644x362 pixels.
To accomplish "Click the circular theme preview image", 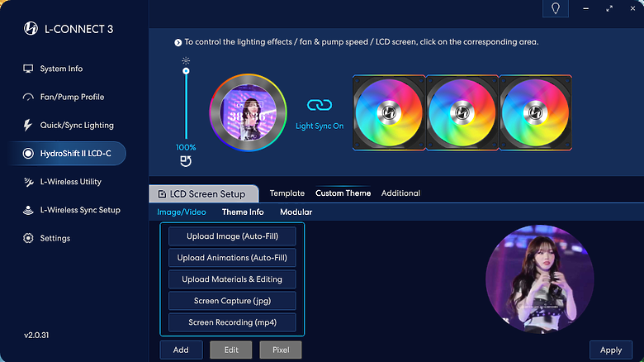I will 540,279.
